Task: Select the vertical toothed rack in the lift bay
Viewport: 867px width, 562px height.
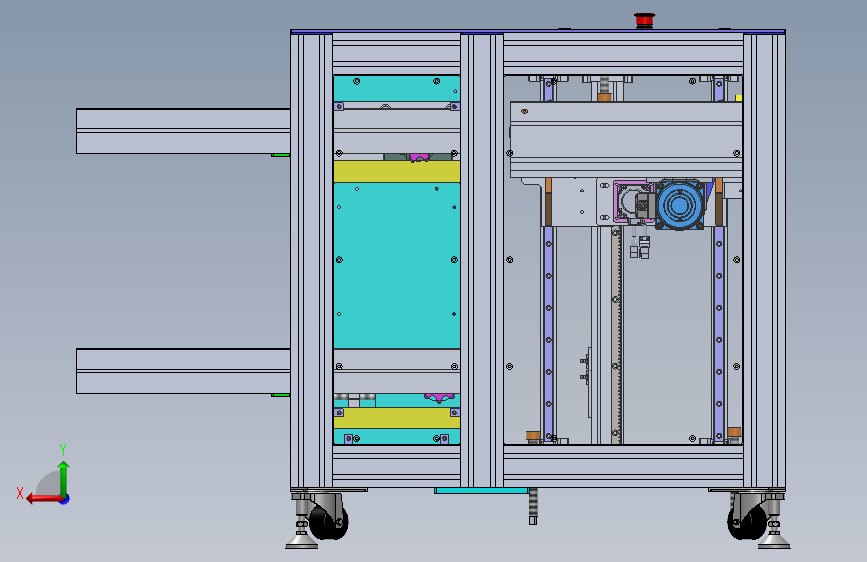Action: (x=616, y=335)
